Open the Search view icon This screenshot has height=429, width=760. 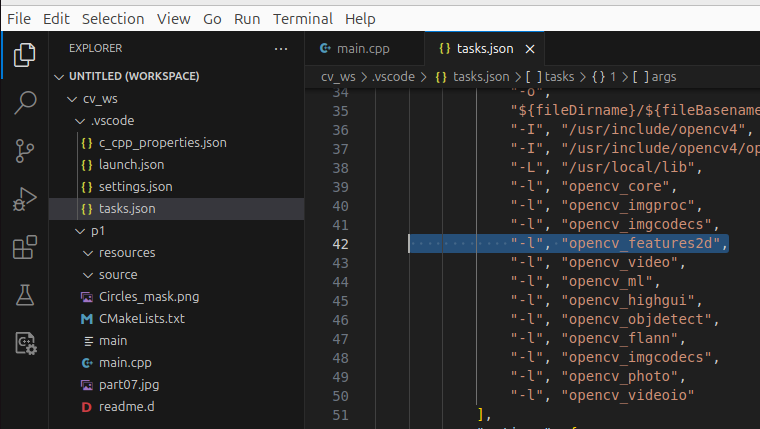[x=25, y=103]
